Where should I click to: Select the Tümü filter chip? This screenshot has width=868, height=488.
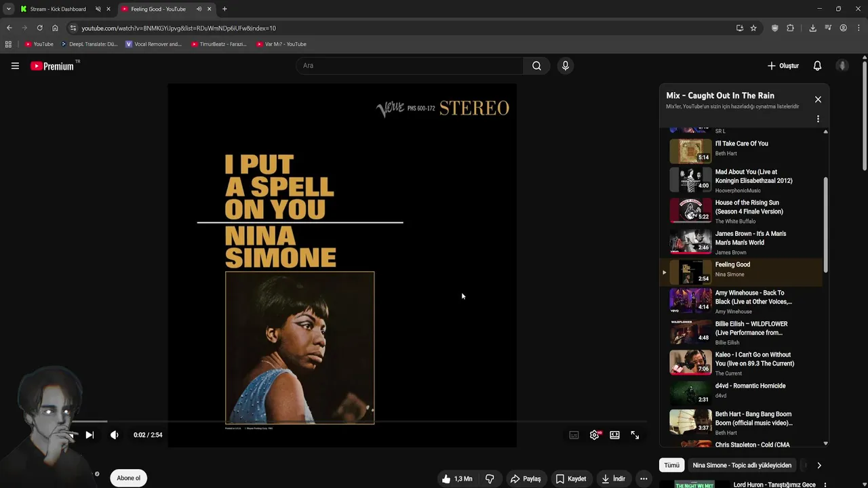[x=671, y=466]
